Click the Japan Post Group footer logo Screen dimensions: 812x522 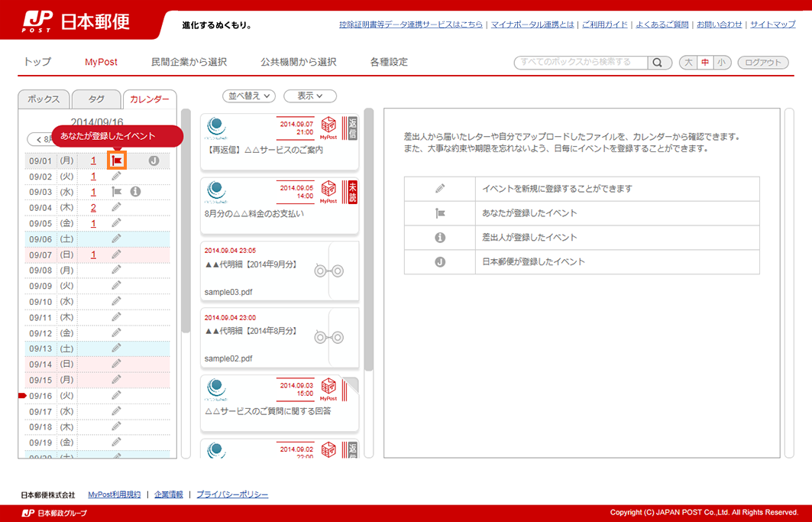point(55,513)
